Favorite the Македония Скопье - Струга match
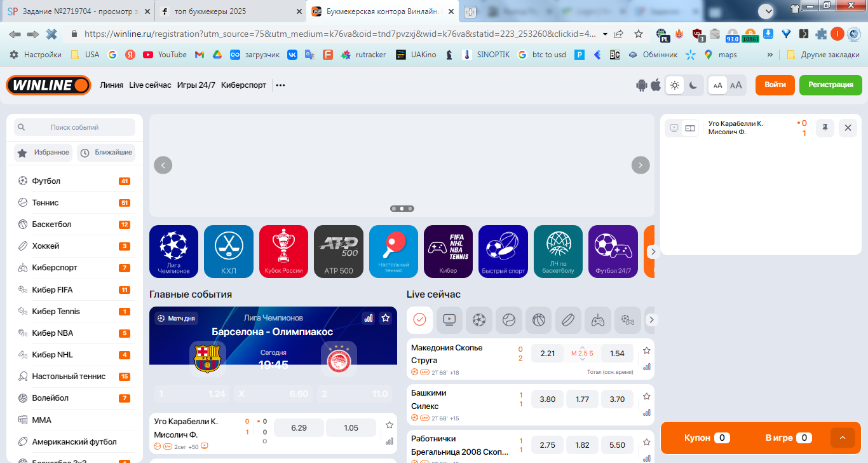The width and height of the screenshot is (868, 463). [647, 350]
